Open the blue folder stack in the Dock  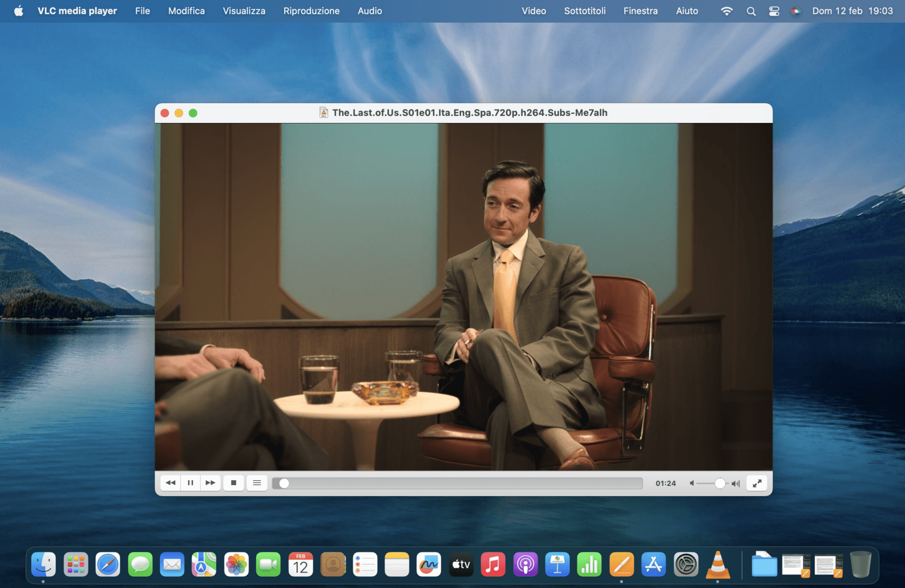tap(764, 564)
